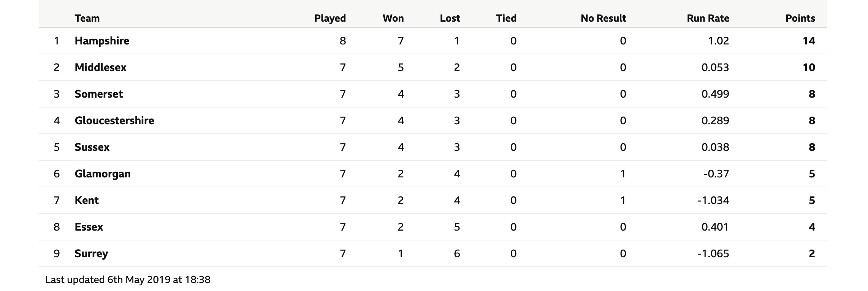Click the Last updated timestamp text
The height and width of the screenshot is (291, 868).
[128, 280]
